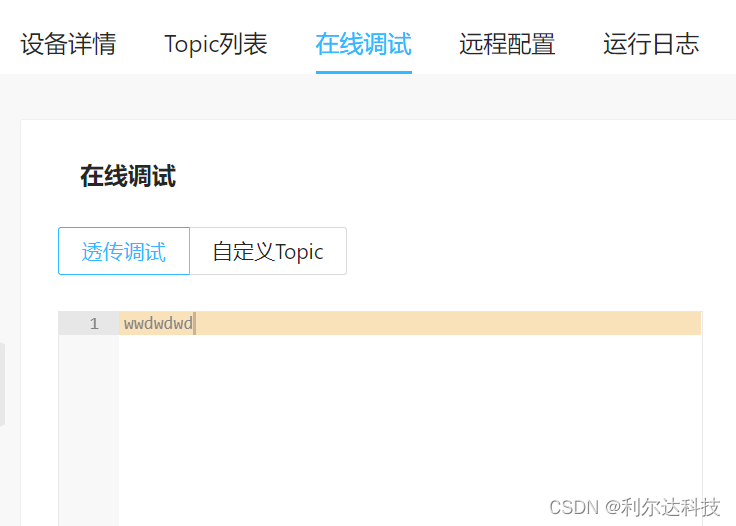Click empty gutter area below line number
Screen dimensions: 736x526
click(89, 429)
